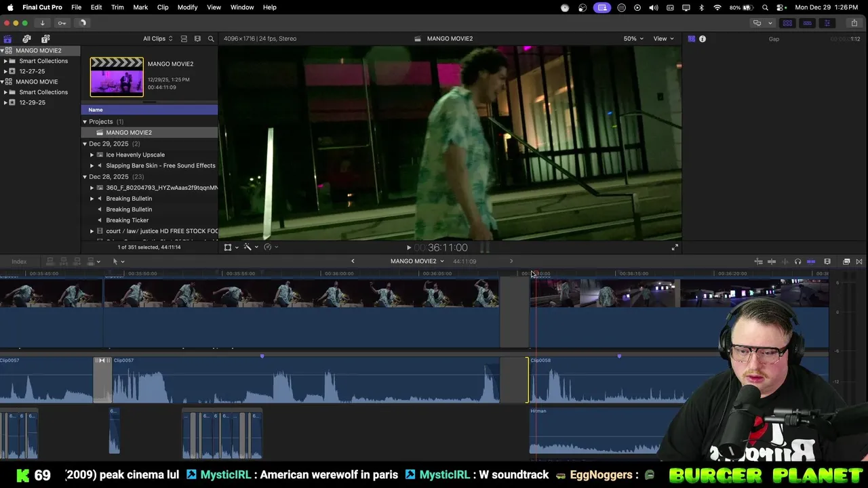This screenshot has height=488, width=868.
Task: Expand the Ice Heavenly Upscale clip
Action: (x=92, y=155)
